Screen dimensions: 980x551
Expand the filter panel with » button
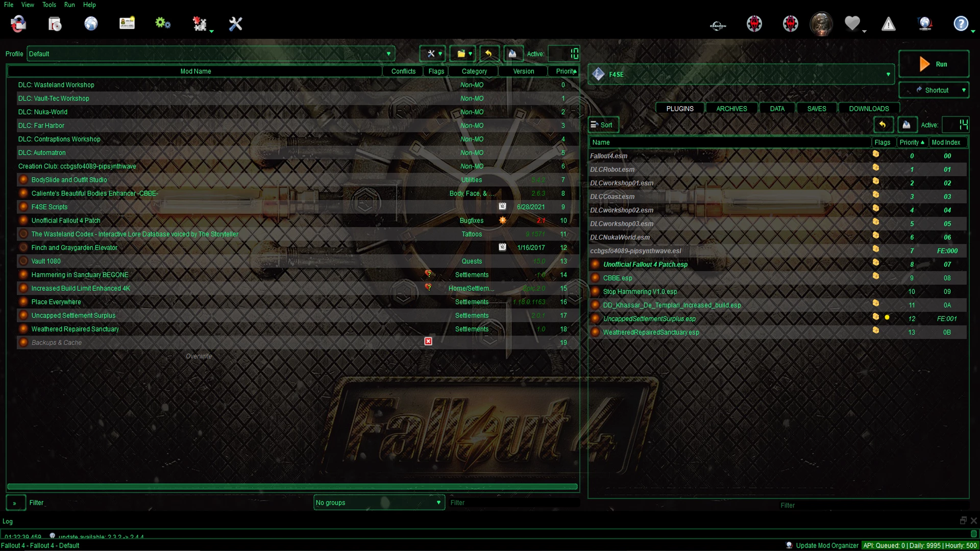(15, 503)
